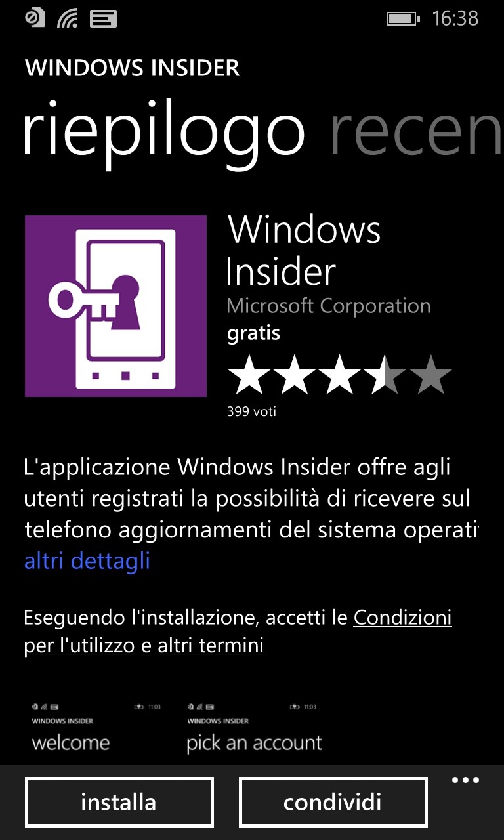Image resolution: width=504 pixels, height=840 pixels.
Task: Tap the battery icon in status bar
Action: tap(402, 18)
